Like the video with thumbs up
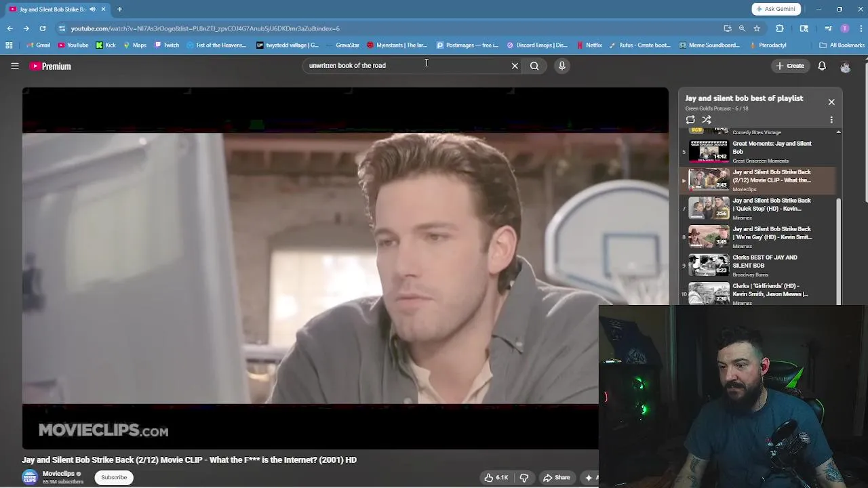Viewport: 868px width, 488px height. pos(496,477)
